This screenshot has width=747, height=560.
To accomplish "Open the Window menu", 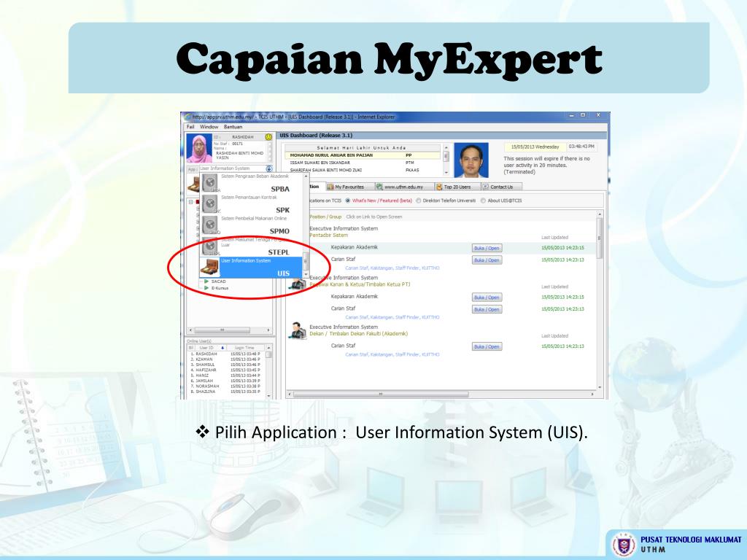I will click(209, 127).
